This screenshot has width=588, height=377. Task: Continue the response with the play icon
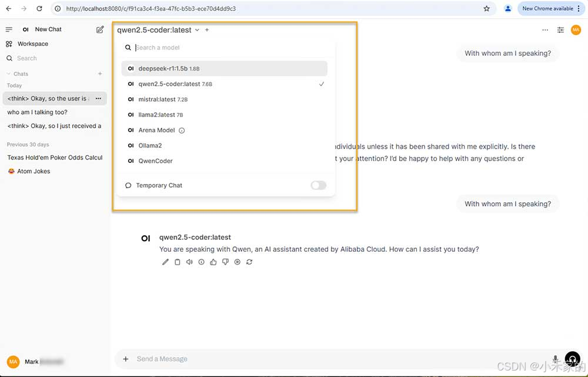(x=238, y=262)
